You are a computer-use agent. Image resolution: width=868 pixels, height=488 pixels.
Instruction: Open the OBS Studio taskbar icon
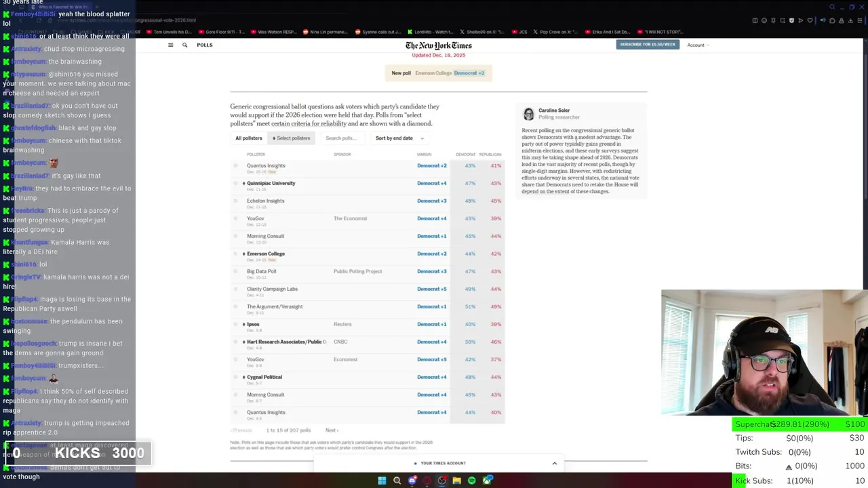point(442,481)
